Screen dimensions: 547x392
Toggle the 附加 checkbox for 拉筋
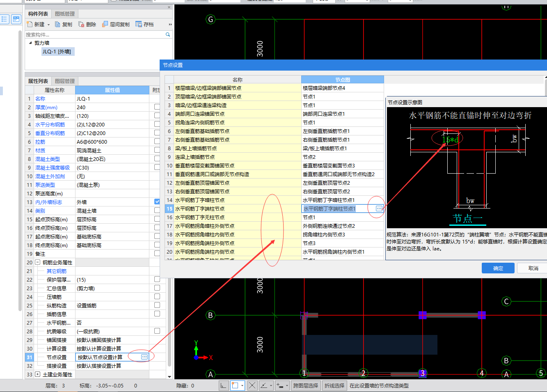(x=157, y=141)
